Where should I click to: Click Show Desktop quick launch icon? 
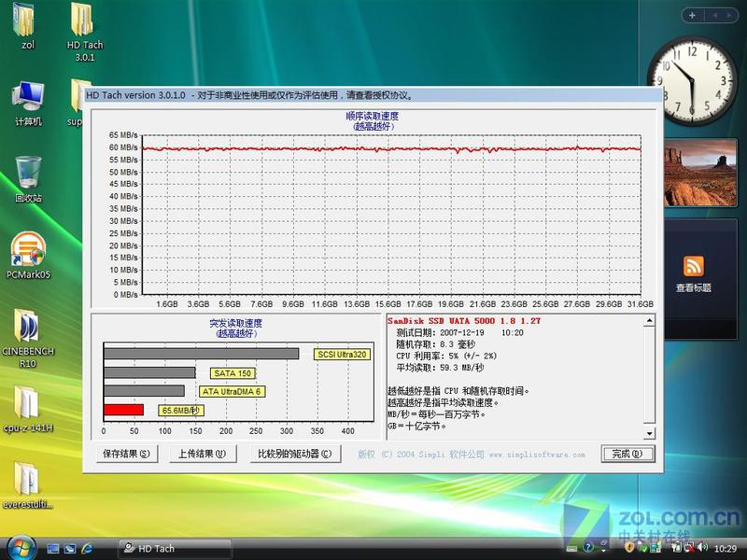pos(53,549)
